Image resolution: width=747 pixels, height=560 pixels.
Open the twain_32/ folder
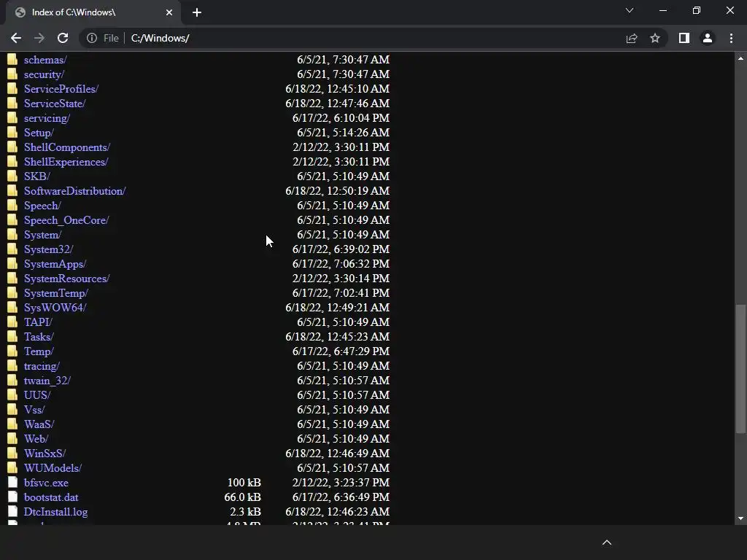point(47,381)
